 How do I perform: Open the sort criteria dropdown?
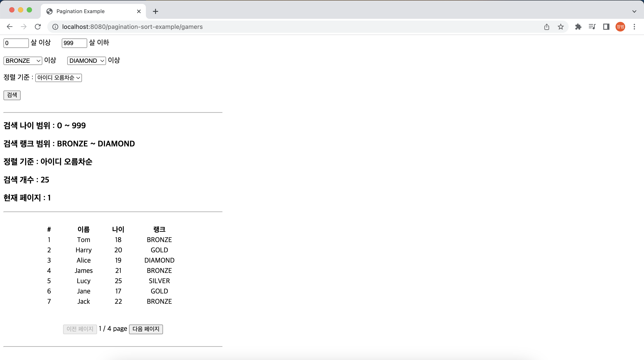click(58, 78)
